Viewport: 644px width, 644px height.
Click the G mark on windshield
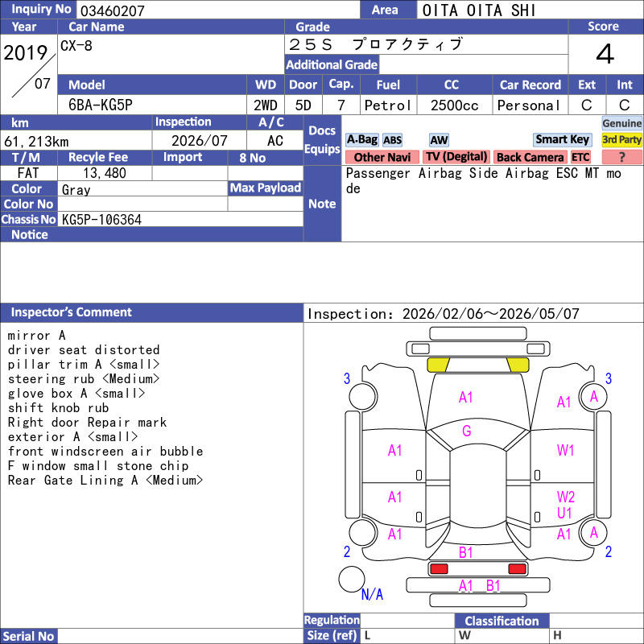tap(466, 431)
